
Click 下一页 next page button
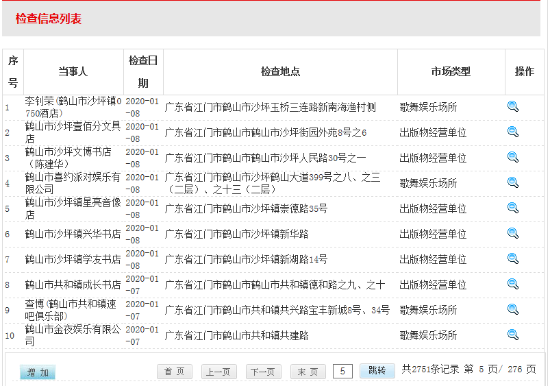[x=263, y=372]
